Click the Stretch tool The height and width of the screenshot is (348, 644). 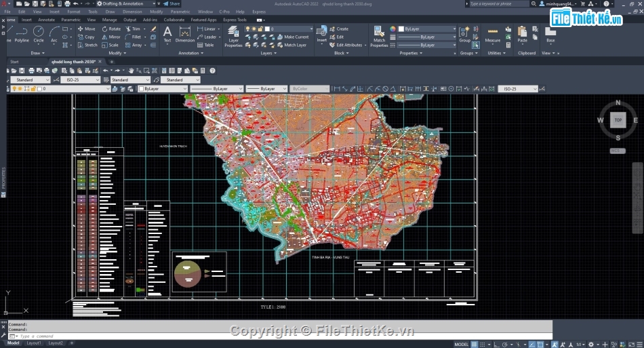tap(87, 45)
